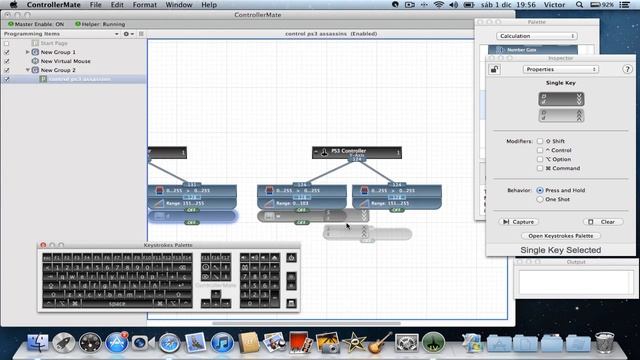This screenshot has height=360, width=640.
Task: Open iMovie star icon in Dock
Action: pyautogui.click(x=353, y=342)
